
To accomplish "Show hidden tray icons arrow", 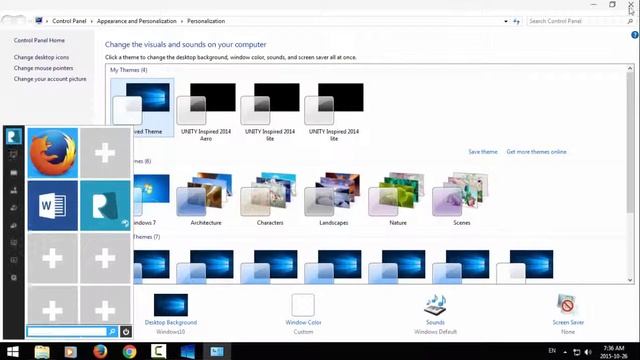I will [565, 352].
